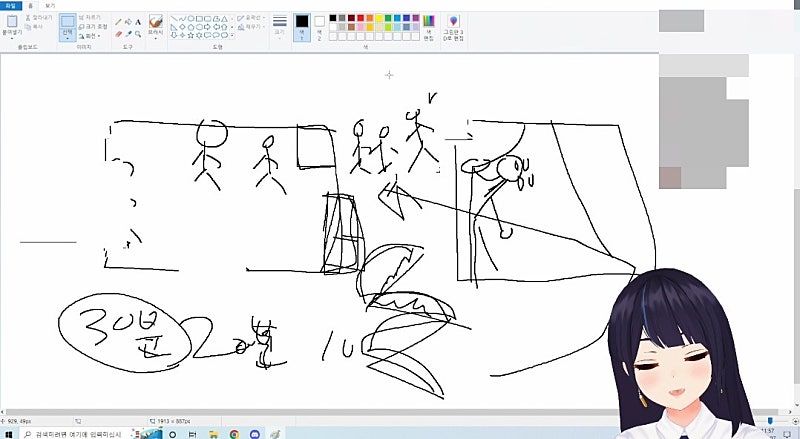Switch to the Home (홈) ribbon tab

[31, 5]
